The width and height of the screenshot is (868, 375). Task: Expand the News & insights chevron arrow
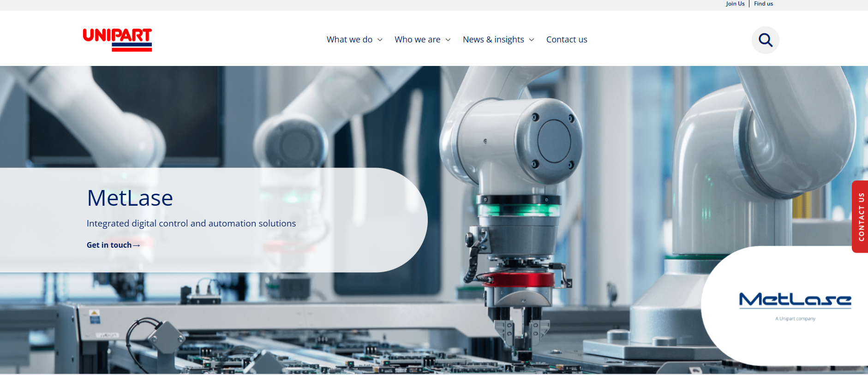[x=532, y=40]
